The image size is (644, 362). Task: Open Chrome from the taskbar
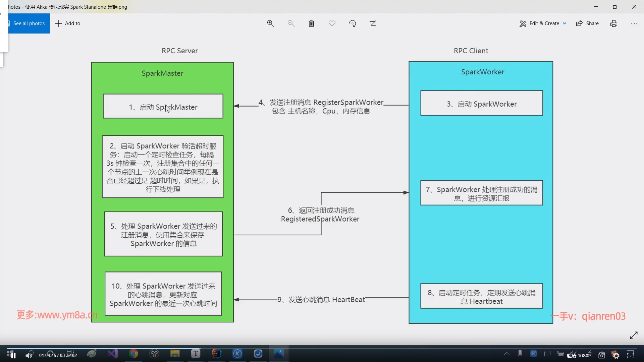(133, 354)
